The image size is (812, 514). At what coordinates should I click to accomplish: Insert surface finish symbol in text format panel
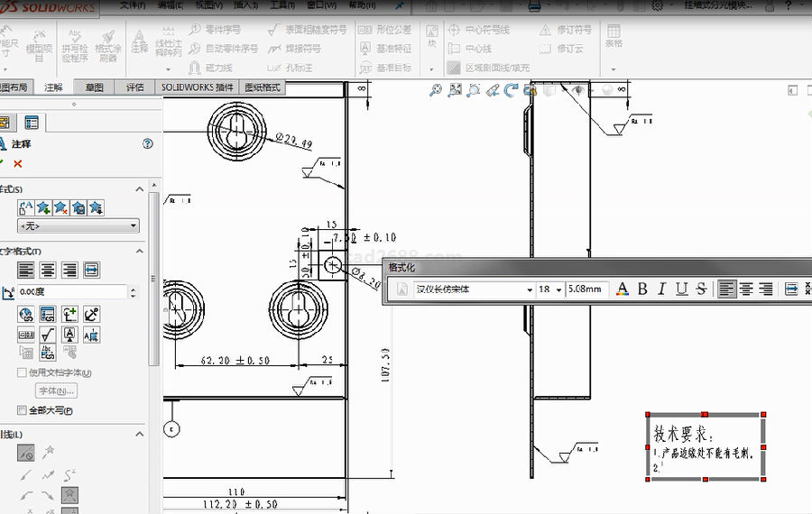pos(48,335)
